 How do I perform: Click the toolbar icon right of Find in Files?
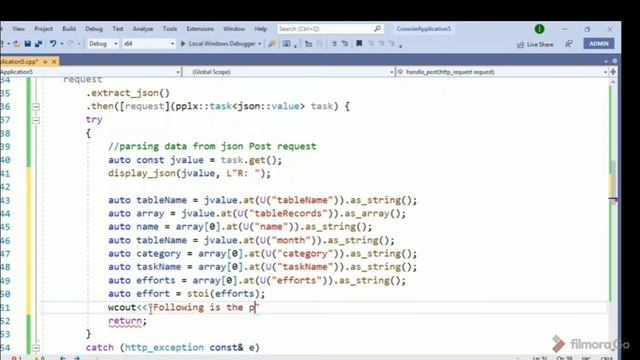pyautogui.click(x=287, y=44)
